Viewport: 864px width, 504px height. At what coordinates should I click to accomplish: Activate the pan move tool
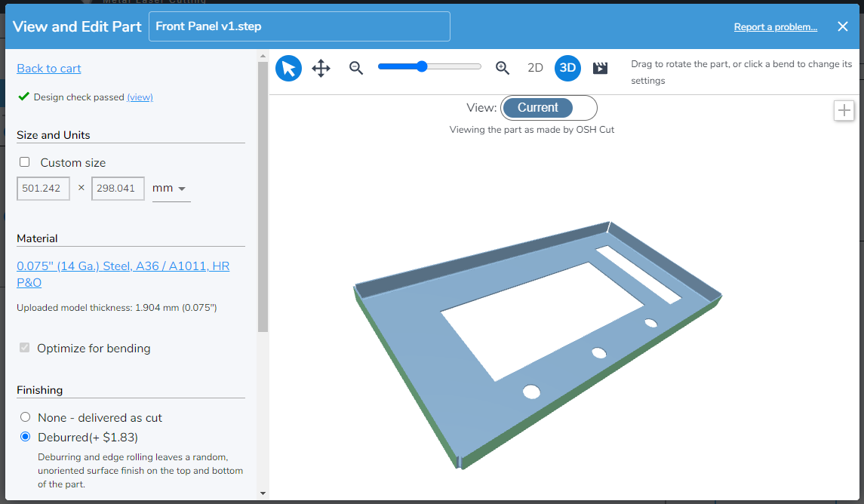(321, 69)
